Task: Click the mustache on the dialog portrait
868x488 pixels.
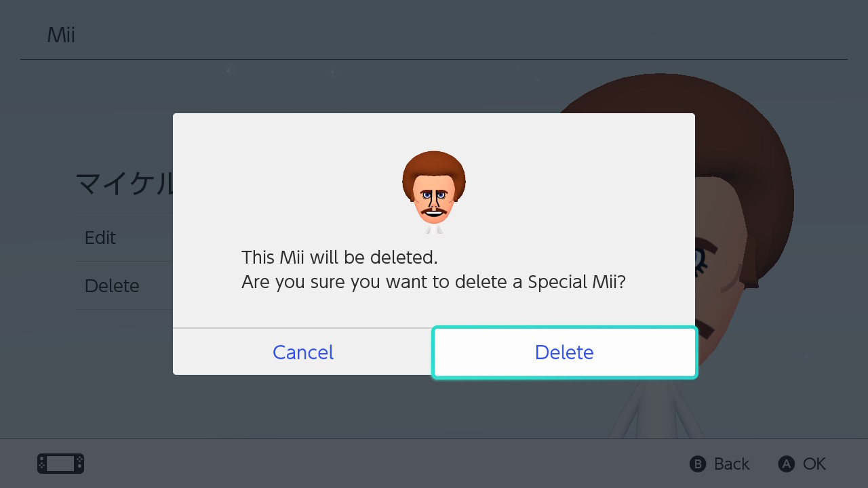Action: pos(434,212)
